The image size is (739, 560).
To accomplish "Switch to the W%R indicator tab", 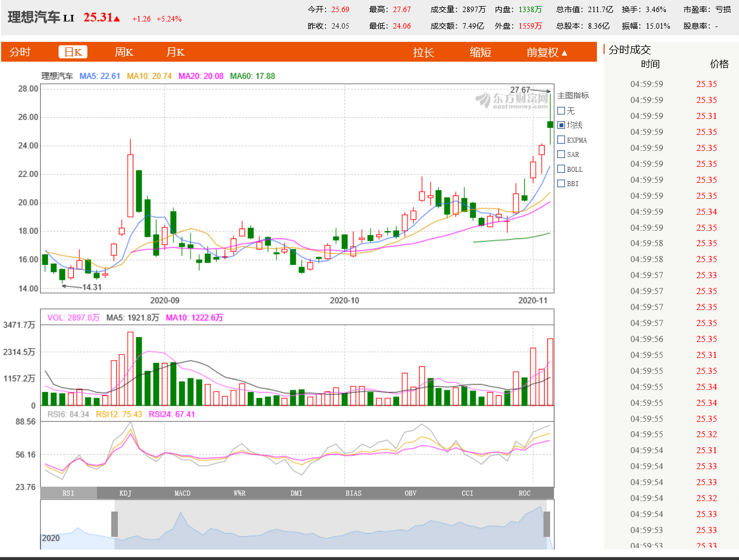I will tap(240, 493).
